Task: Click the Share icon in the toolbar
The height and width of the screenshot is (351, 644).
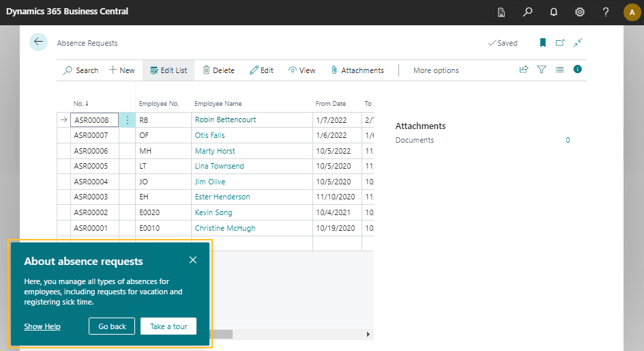Action: click(x=524, y=70)
